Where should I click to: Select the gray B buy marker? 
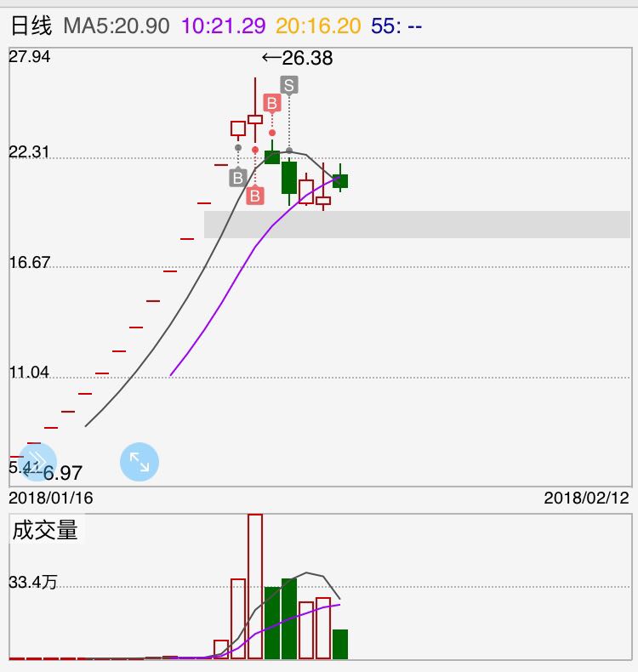(238, 178)
